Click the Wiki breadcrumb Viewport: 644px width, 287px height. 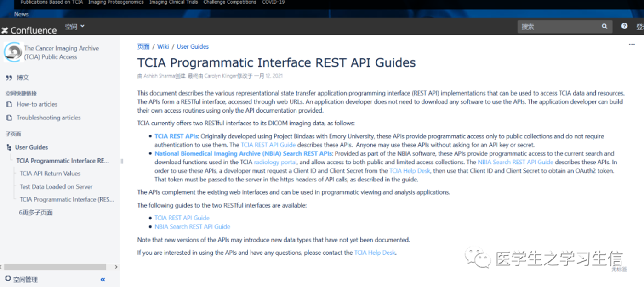[x=163, y=46]
